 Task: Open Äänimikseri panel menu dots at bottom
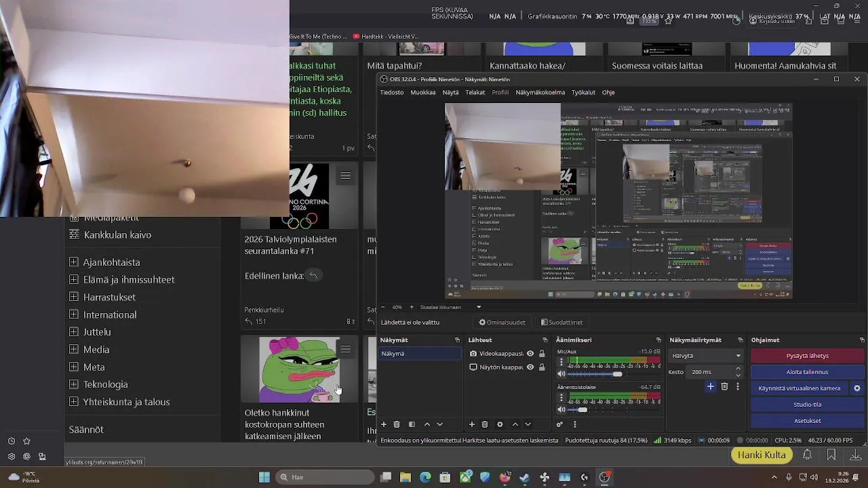(575, 424)
